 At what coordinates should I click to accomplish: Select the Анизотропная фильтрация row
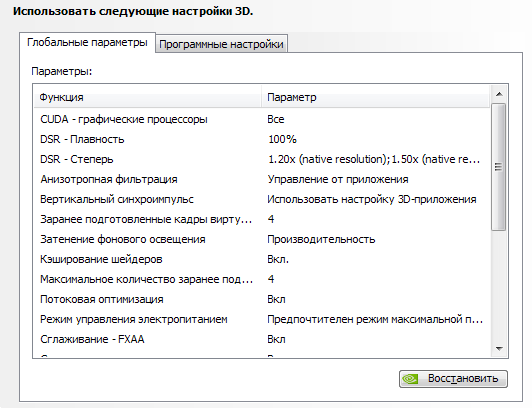click(x=262, y=179)
